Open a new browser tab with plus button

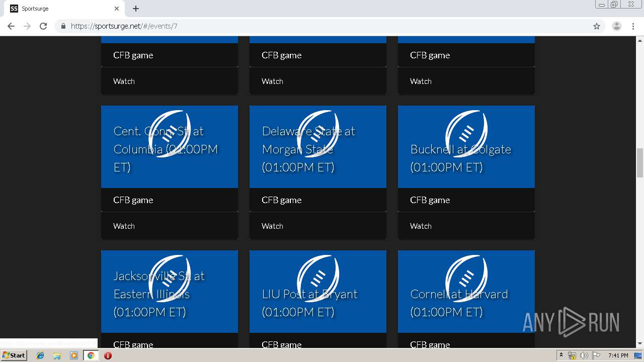coord(136,9)
